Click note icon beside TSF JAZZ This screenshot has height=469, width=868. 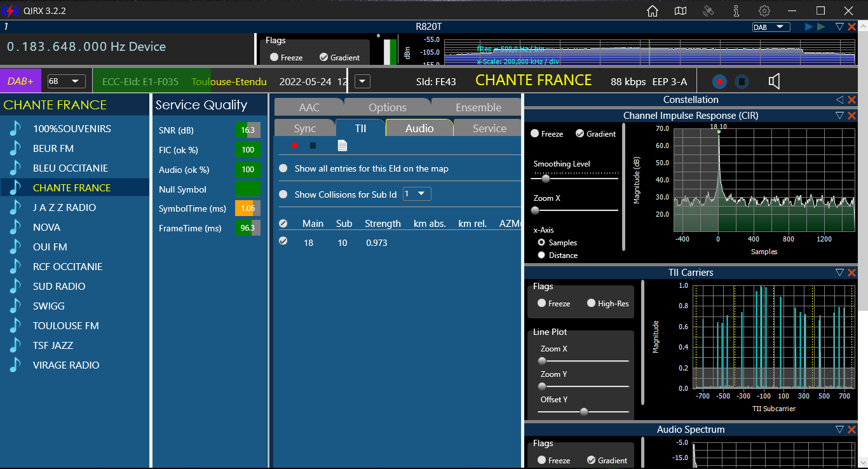coord(15,345)
